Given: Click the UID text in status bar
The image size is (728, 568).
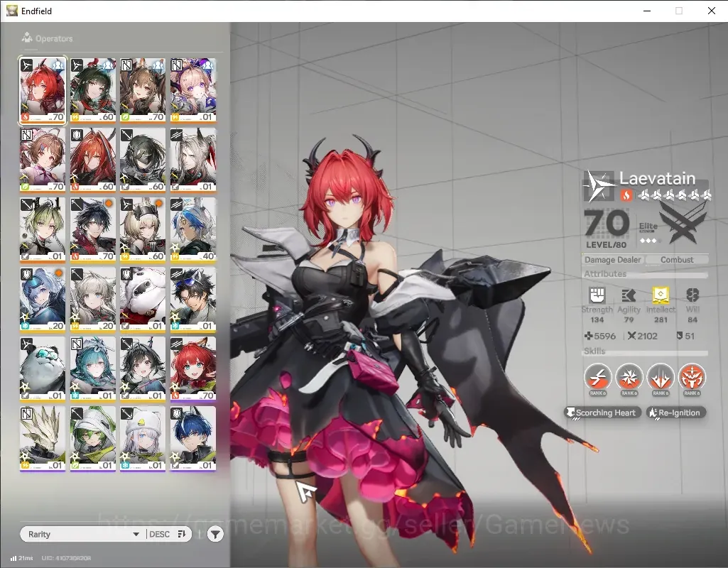Looking at the screenshot, I should pos(66,558).
